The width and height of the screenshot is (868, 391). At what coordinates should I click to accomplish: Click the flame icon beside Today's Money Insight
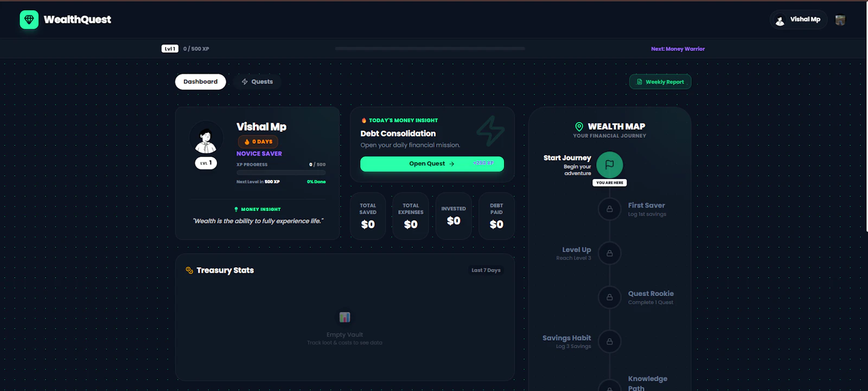coord(364,120)
